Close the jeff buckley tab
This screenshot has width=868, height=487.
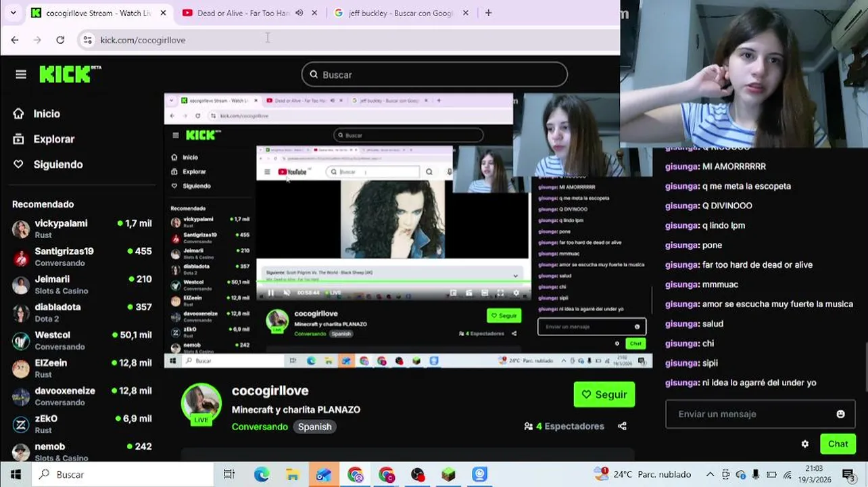click(x=465, y=13)
